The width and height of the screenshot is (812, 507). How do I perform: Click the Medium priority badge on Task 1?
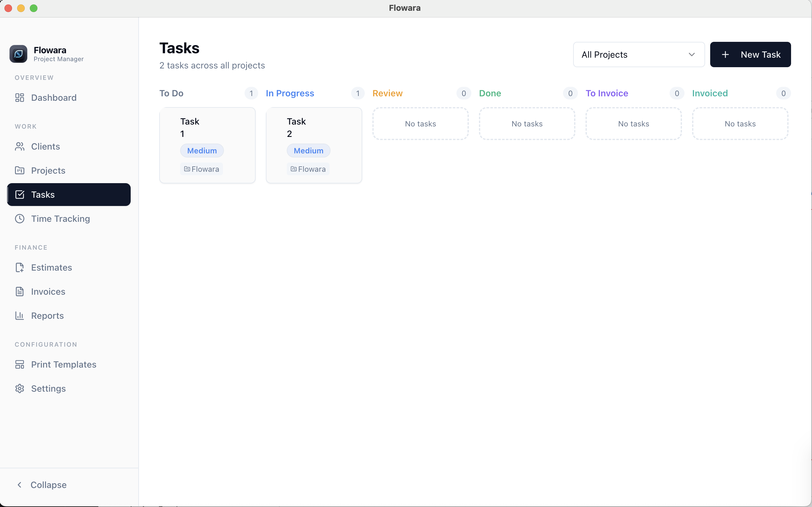(x=202, y=150)
